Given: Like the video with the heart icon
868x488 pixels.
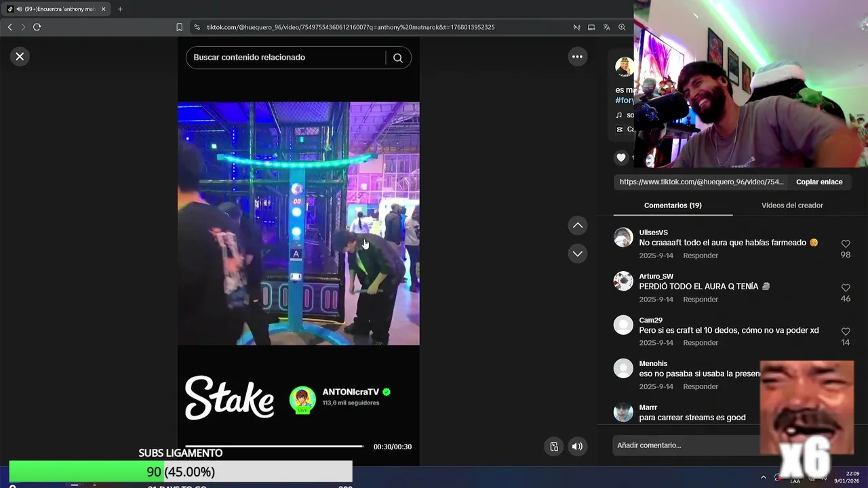Looking at the screenshot, I should [x=621, y=157].
